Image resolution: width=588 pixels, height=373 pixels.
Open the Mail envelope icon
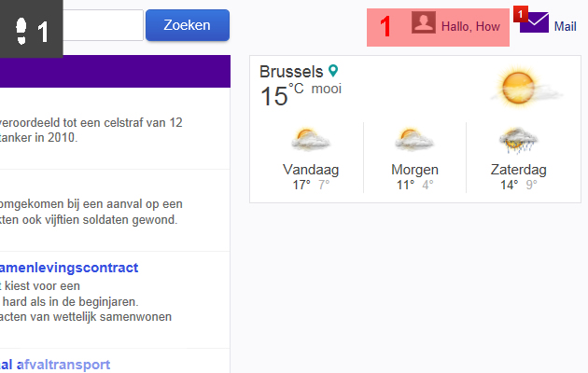pos(534,22)
